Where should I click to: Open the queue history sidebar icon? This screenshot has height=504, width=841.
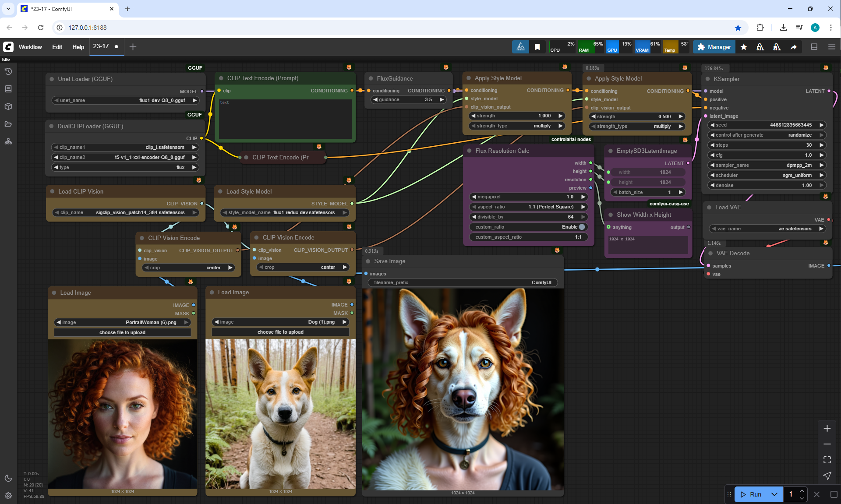point(8,71)
